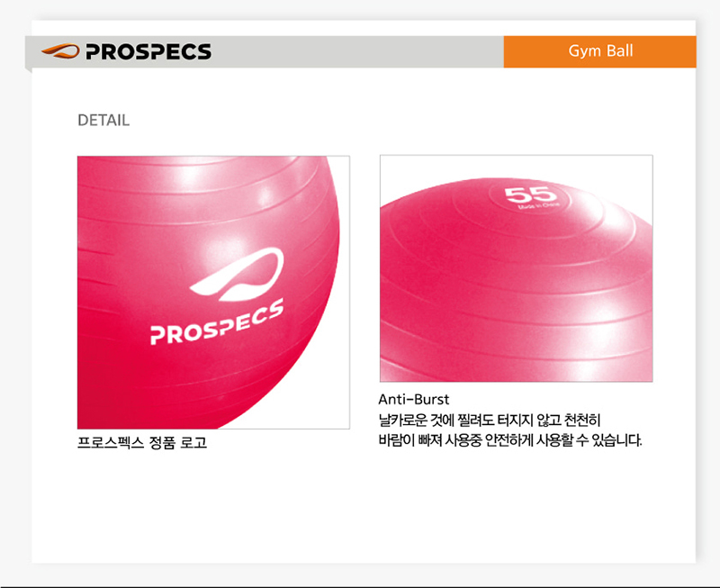Click the orange Prospecs swoosh logo in header
The image size is (720, 588).
pos(60,51)
